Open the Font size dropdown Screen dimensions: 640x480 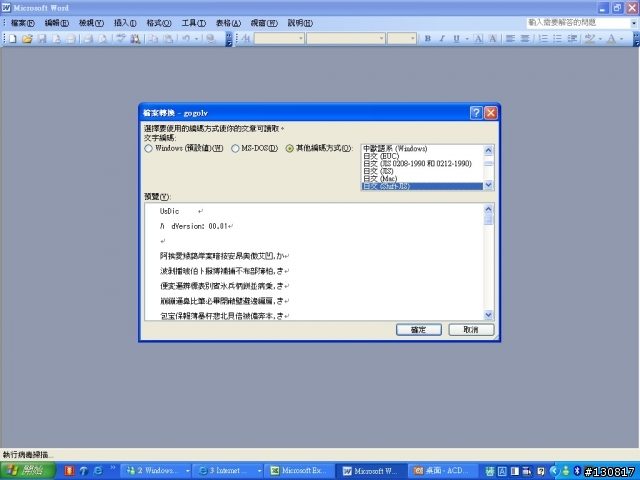[x=413, y=39]
